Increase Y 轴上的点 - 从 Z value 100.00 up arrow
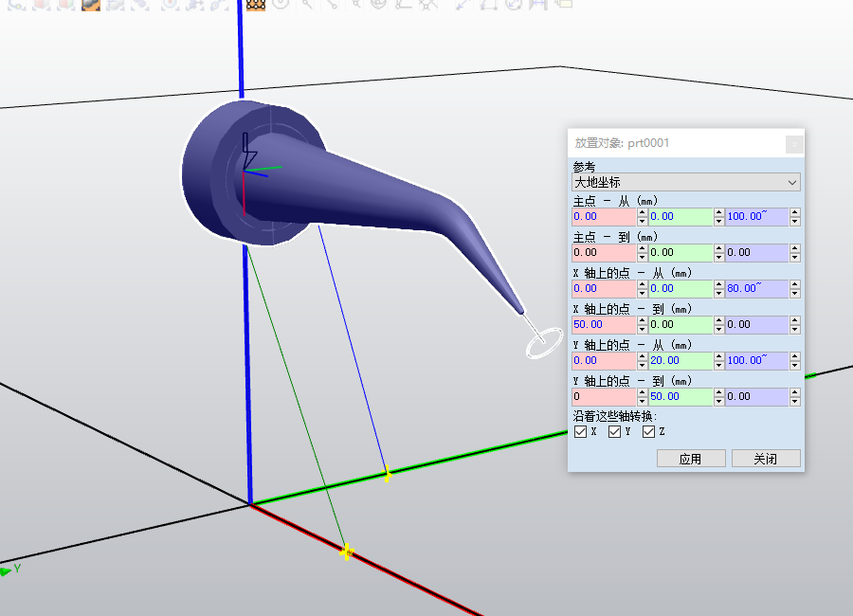Viewport: 853px width, 616px height. [x=795, y=356]
